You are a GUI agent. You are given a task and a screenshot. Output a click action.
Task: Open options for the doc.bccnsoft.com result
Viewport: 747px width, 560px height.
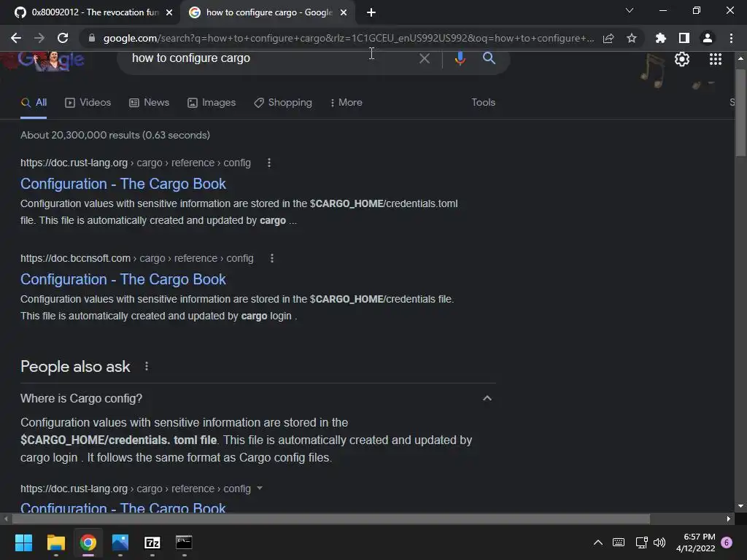[x=272, y=258]
